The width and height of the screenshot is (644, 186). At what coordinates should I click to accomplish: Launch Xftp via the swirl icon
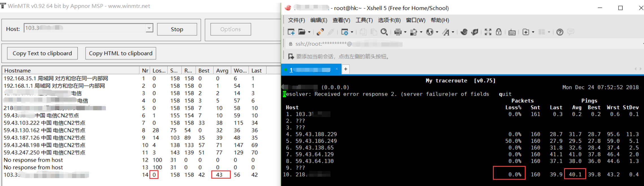464,32
